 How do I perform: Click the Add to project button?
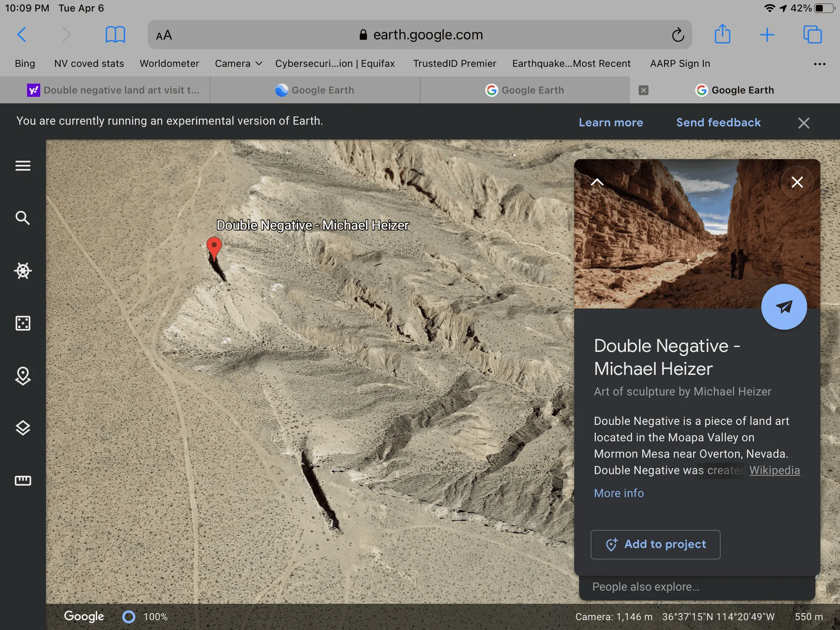[x=655, y=545]
